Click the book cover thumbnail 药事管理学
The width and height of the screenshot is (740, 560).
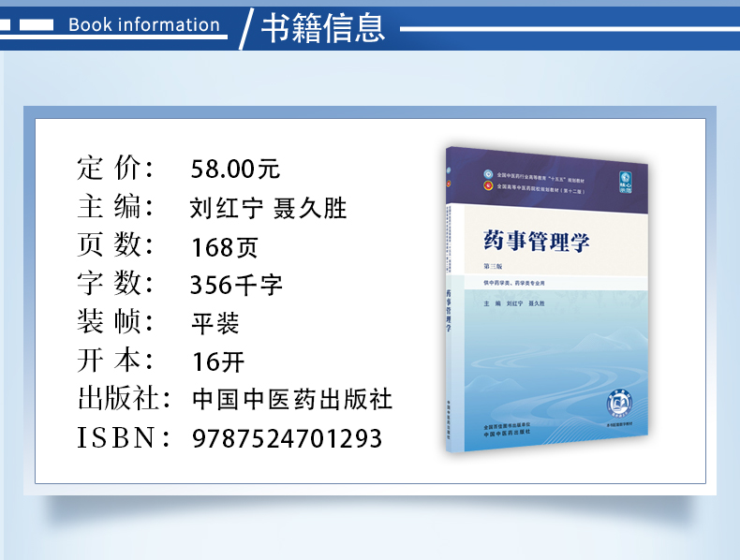[547, 300]
